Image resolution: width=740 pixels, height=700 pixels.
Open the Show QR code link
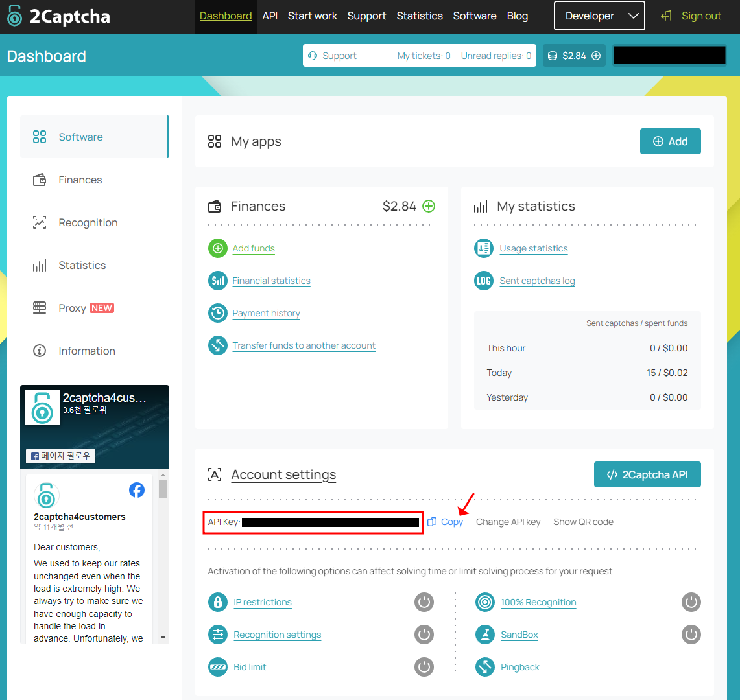click(x=583, y=522)
